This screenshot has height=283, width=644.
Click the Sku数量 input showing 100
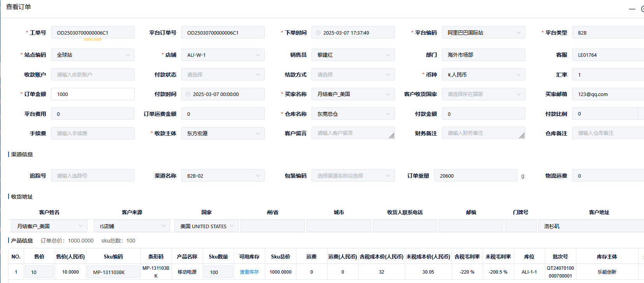(218, 272)
